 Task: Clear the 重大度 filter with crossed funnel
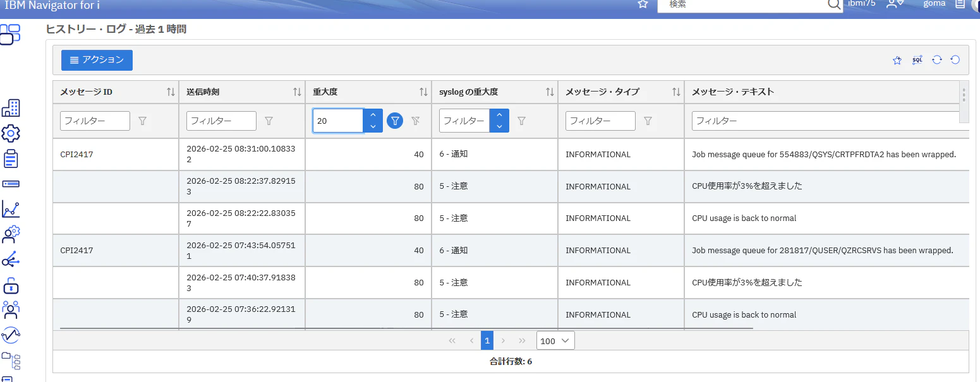[415, 121]
